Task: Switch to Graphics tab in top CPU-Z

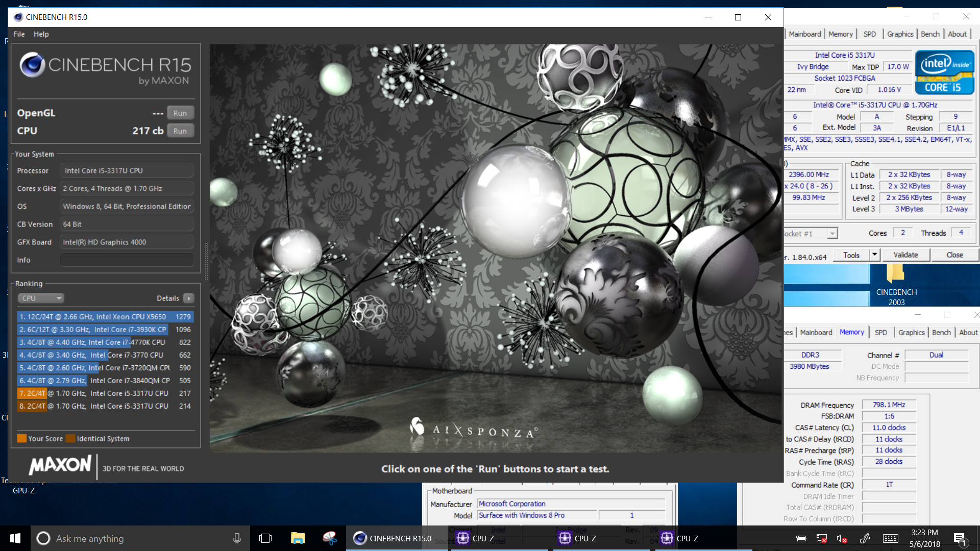Action: point(900,34)
